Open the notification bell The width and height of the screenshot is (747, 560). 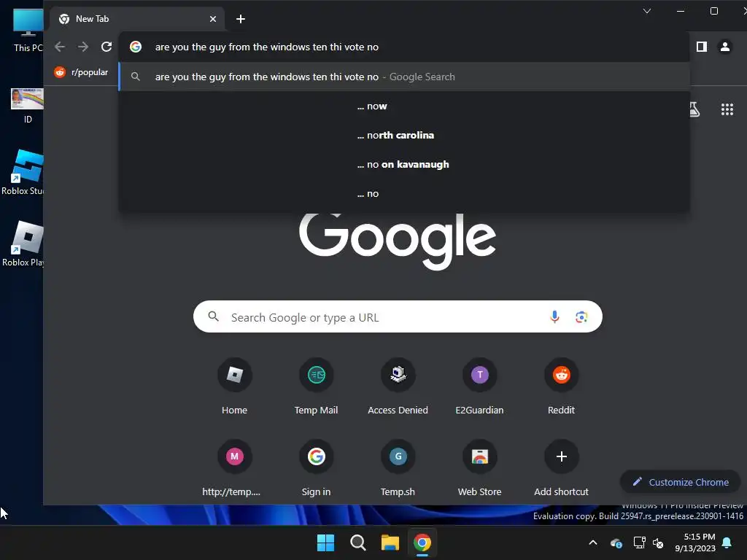[727, 542]
